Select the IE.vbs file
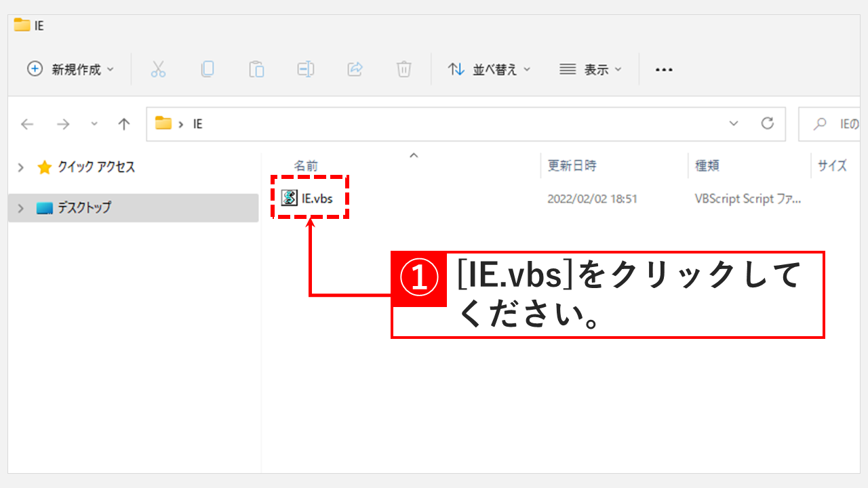868x488 pixels. [317, 199]
